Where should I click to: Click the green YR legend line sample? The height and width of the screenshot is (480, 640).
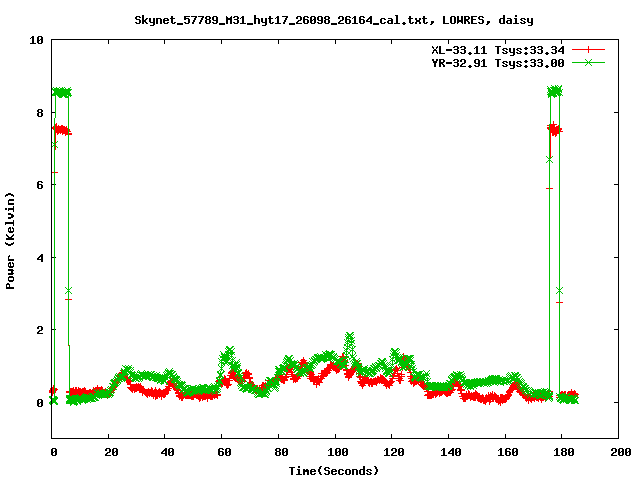(x=588, y=62)
